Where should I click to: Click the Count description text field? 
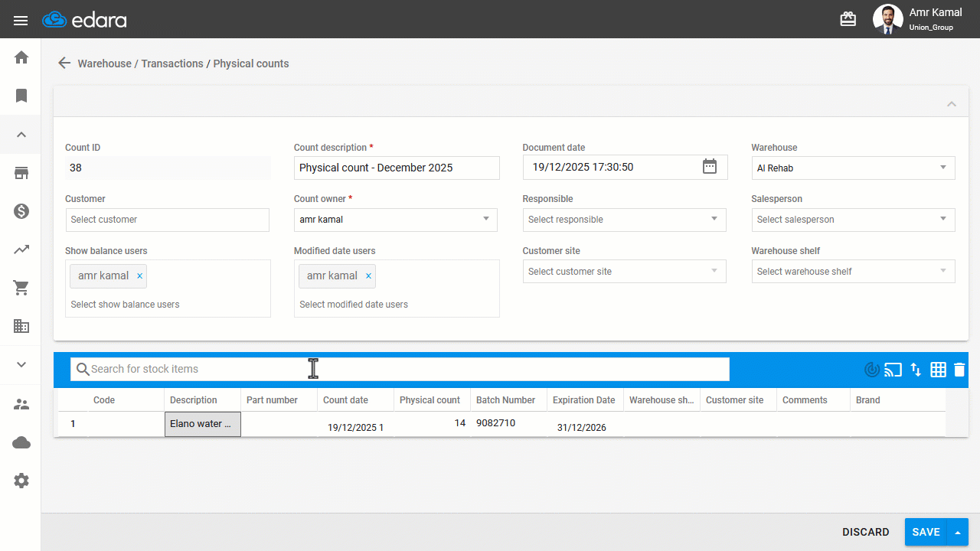coord(397,168)
